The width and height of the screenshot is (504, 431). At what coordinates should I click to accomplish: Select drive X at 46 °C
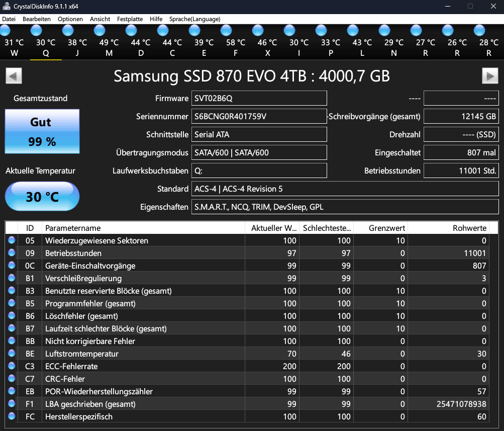[x=267, y=42]
